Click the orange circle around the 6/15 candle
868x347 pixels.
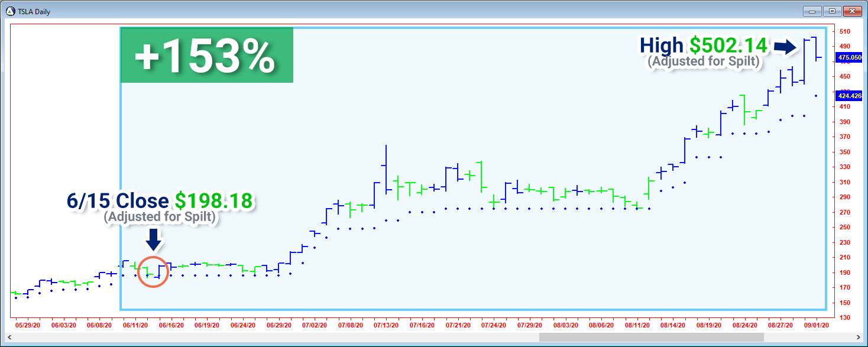[x=154, y=271]
